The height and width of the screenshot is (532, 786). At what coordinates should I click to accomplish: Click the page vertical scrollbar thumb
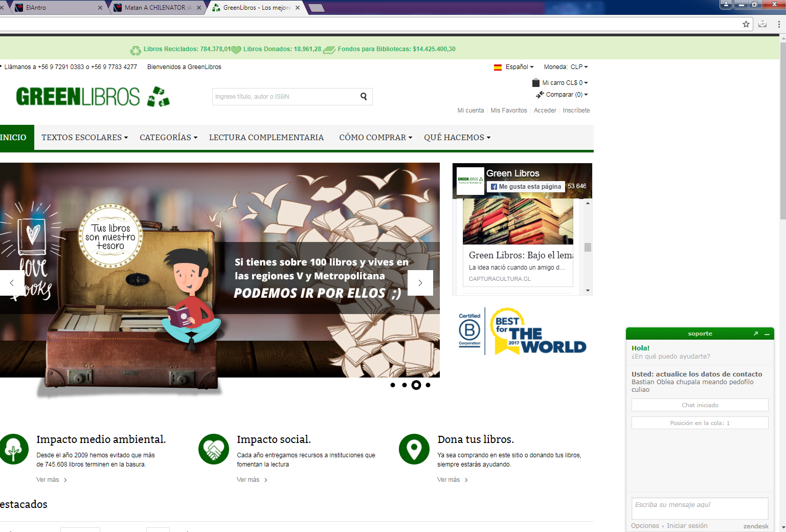(x=783, y=130)
